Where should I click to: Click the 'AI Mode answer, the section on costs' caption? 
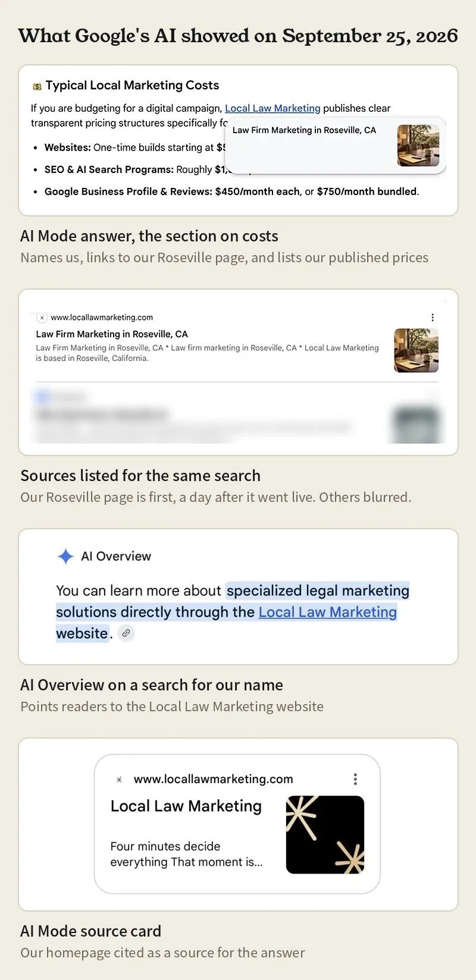pyautogui.click(x=149, y=236)
